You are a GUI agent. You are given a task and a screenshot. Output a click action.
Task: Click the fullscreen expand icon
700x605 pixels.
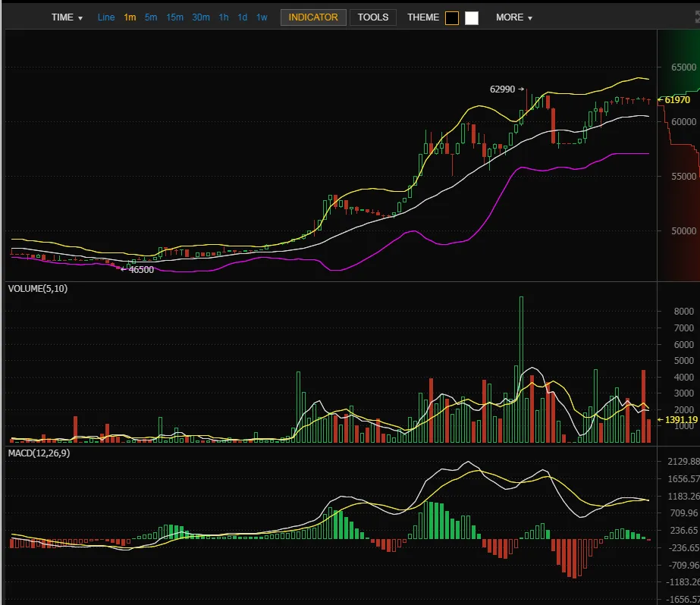click(697, 17)
